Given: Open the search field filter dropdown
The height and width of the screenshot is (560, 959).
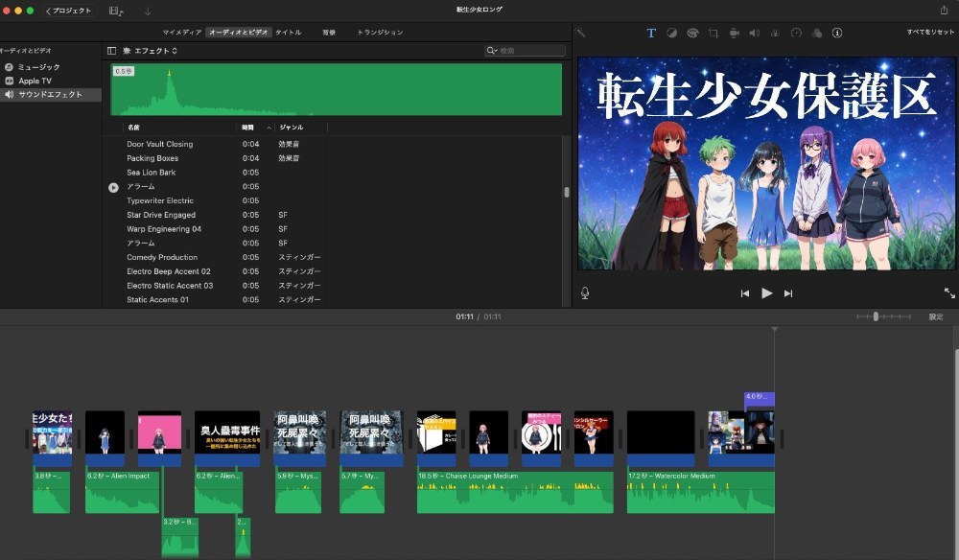Looking at the screenshot, I should (x=492, y=51).
